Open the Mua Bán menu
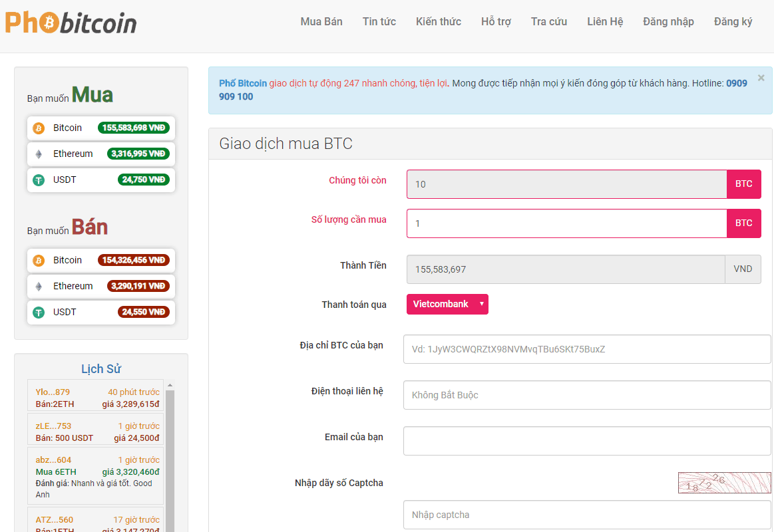The width and height of the screenshot is (774, 532). [321, 22]
